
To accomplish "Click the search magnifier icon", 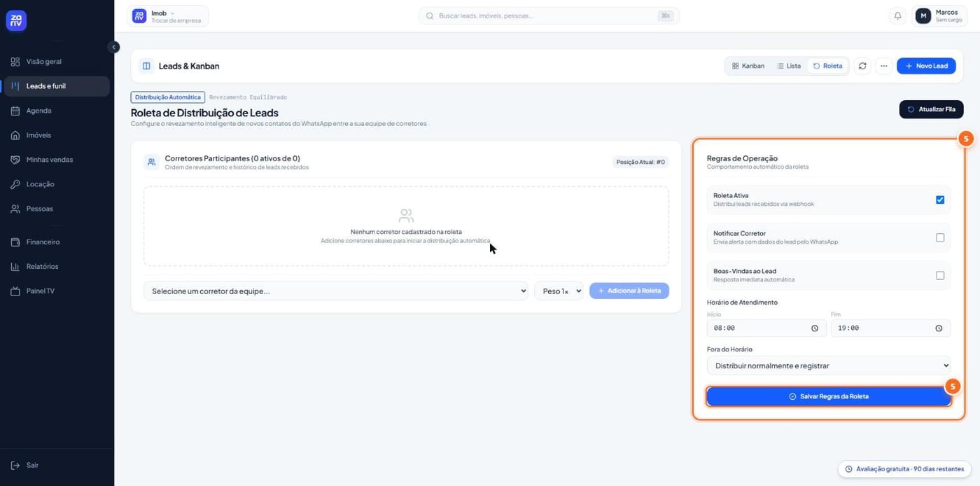I will pyautogui.click(x=430, y=15).
